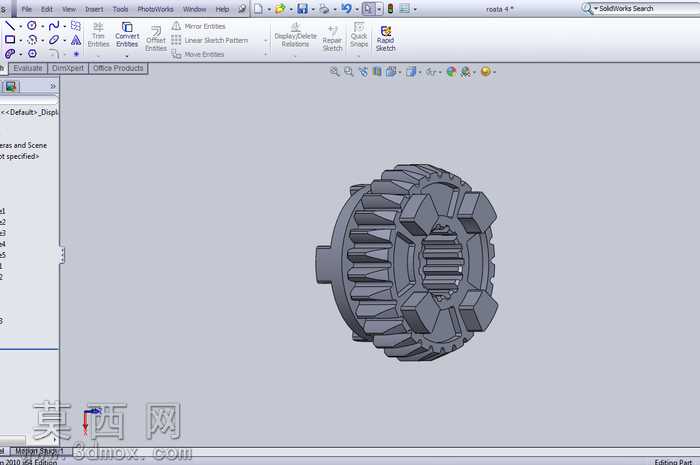Click Move Entities button
The image size is (700, 465).
[198, 54]
